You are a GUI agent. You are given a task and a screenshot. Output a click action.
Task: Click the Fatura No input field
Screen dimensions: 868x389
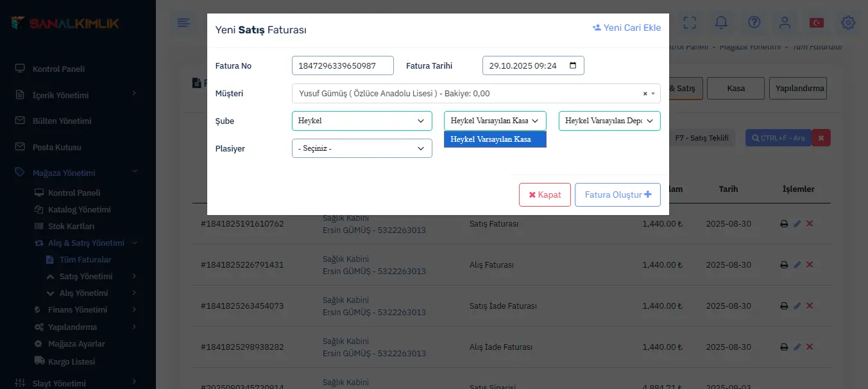point(343,65)
